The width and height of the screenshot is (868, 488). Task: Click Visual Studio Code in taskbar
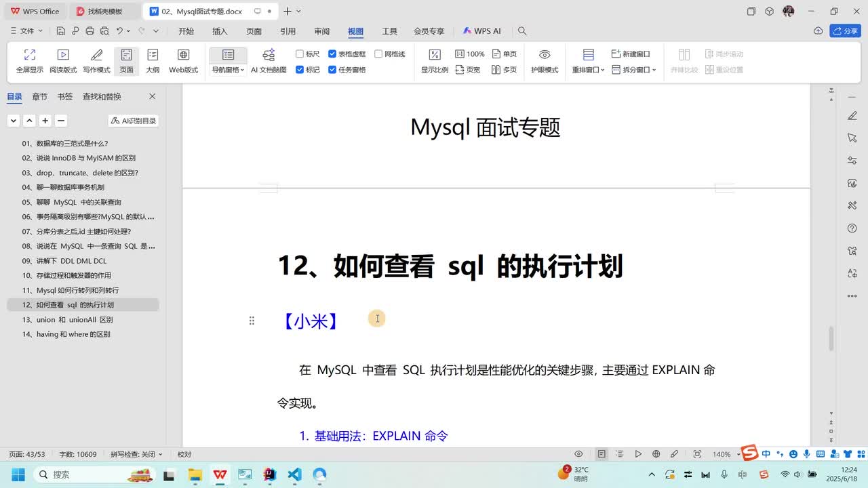(x=294, y=474)
